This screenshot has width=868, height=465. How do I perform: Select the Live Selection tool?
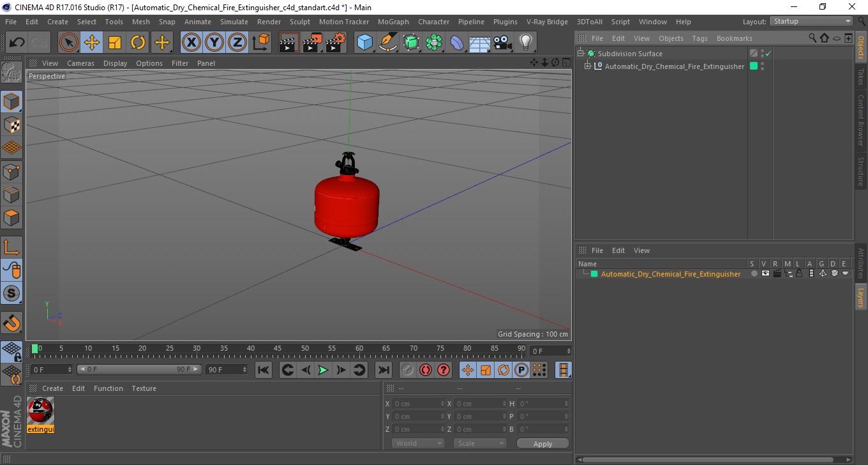click(69, 43)
